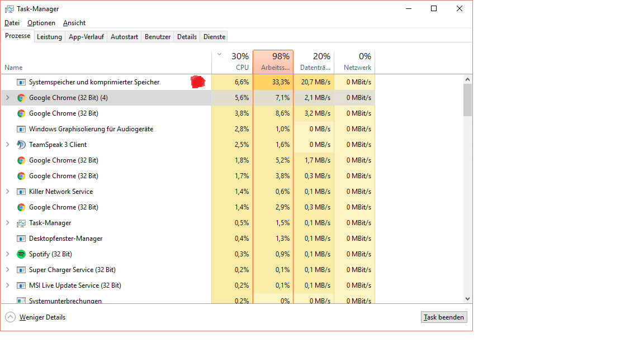
Task: Click icon of Systemspeicher und komprimierter Speicher
Action: pos(21,82)
